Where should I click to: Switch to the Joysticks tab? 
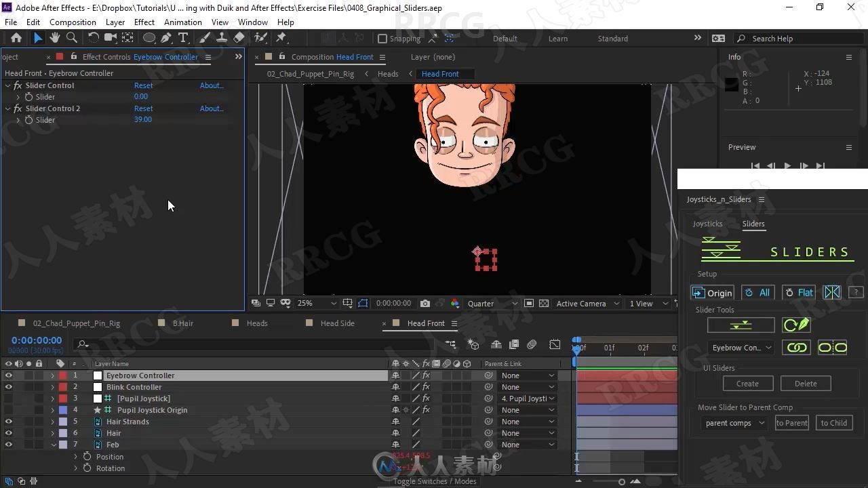coord(707,224)
